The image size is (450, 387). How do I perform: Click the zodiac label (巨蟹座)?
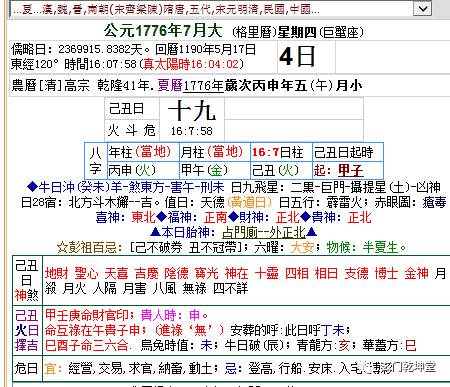tap(341, 32)
